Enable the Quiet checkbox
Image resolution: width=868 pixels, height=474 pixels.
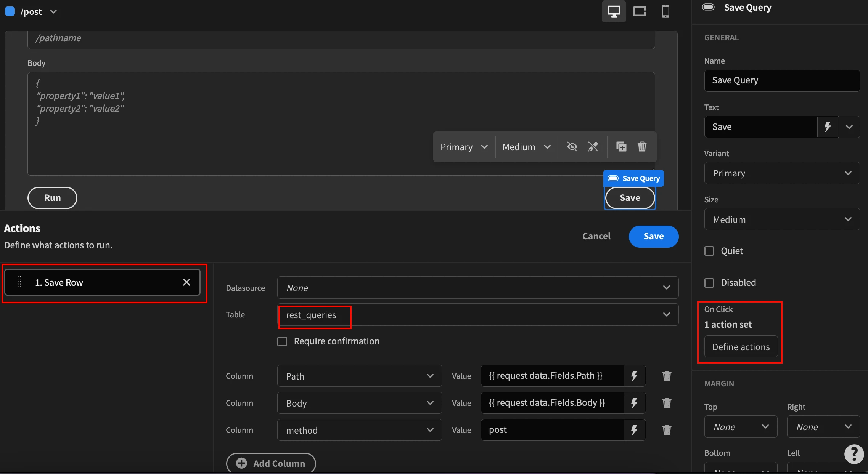click(709, 251)
